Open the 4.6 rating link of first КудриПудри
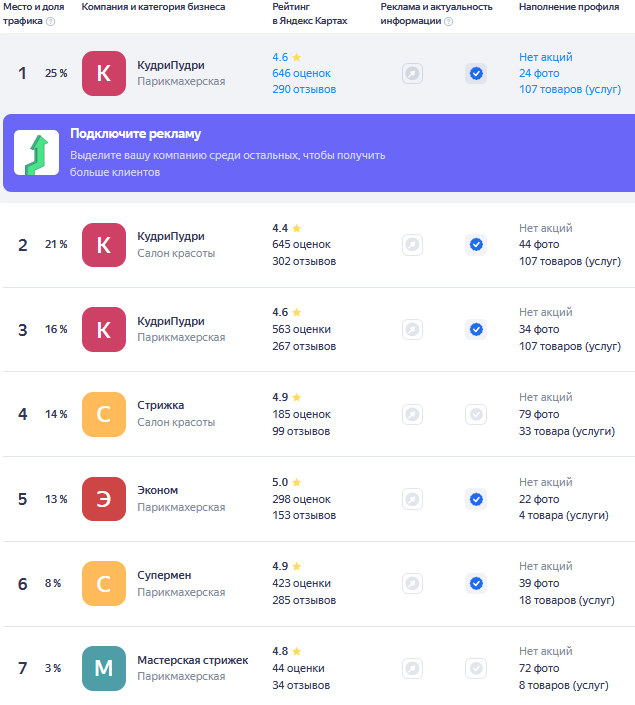The width and height of the screenshot is (635, 705). click(286, 57)
